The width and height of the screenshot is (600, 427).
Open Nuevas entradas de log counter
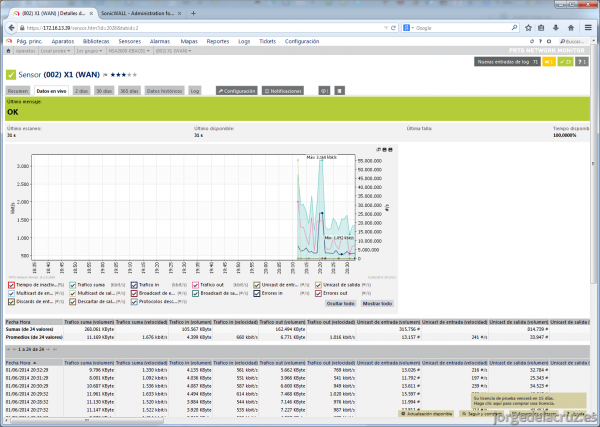tap(507, 62)
